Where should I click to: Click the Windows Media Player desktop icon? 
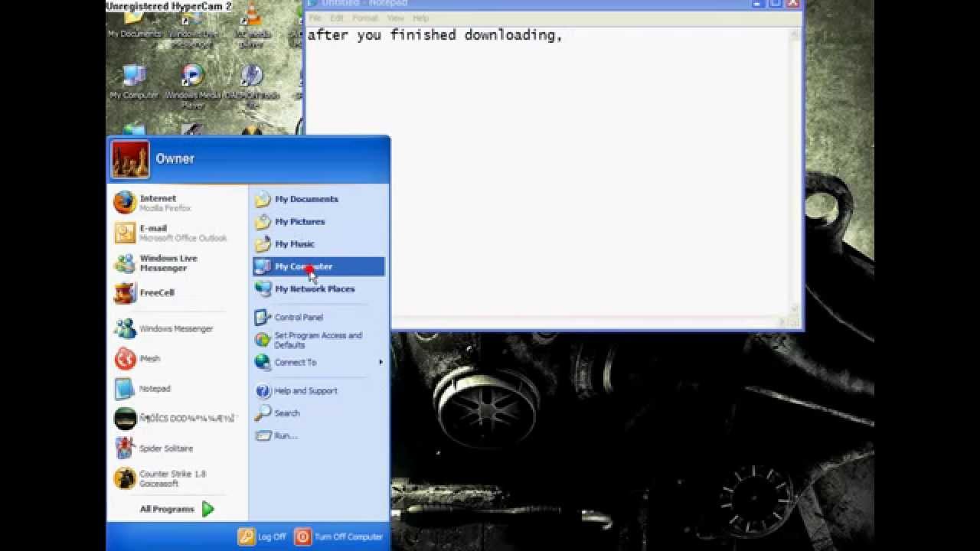pyautogui.click(x=193, y=86)
